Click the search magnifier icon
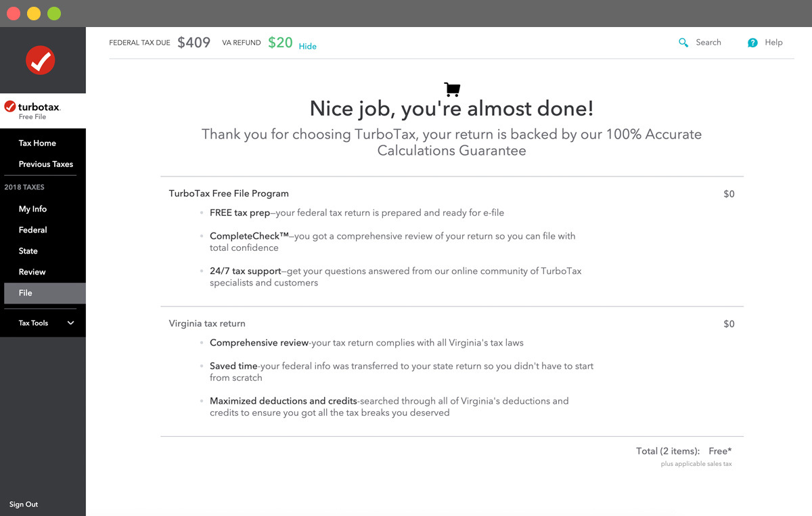The image size is (812, 516). click(683, 43)
